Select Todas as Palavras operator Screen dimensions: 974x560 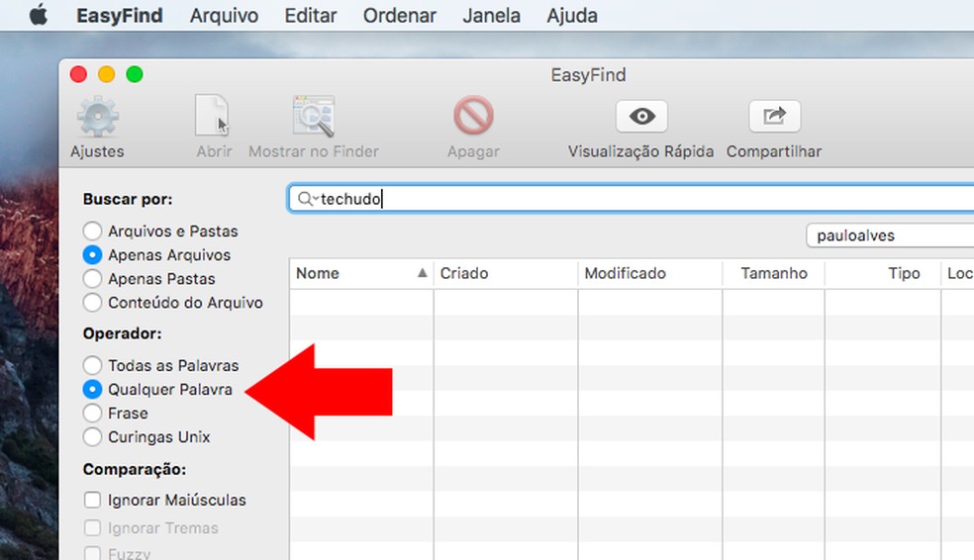92,365
